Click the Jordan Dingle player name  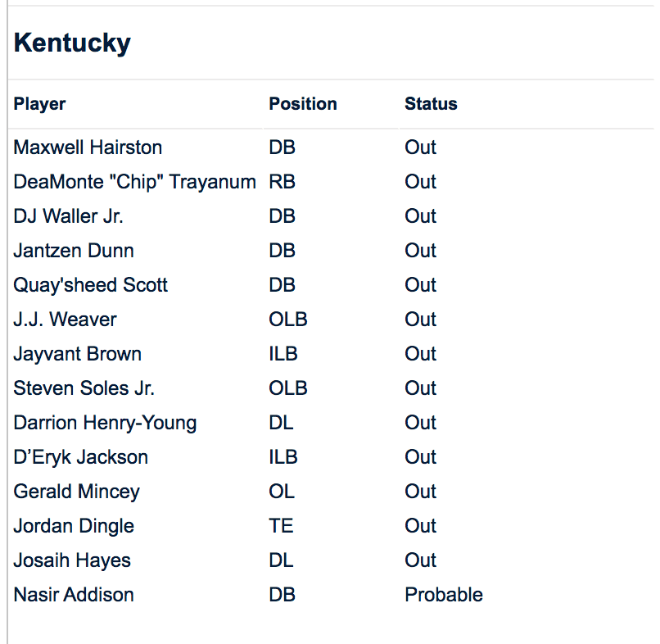[x=74, y=526]
